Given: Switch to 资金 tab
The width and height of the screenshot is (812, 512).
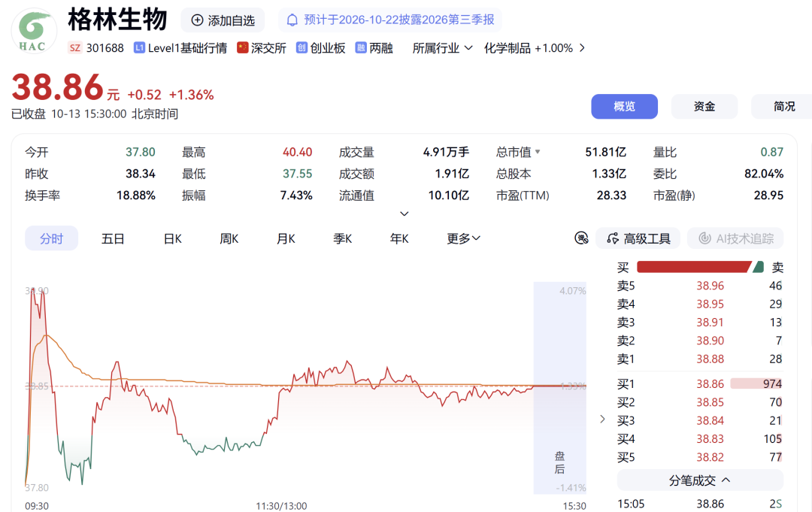Looking at the screenshot, I should [704, 106].
